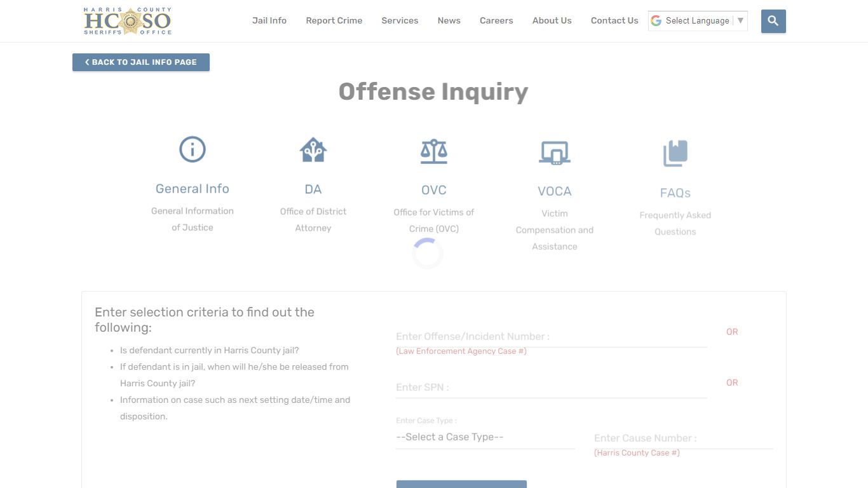Open the Case Type selection dropdown
This screenshot has width=868, height=488.
tap(485, 437)
